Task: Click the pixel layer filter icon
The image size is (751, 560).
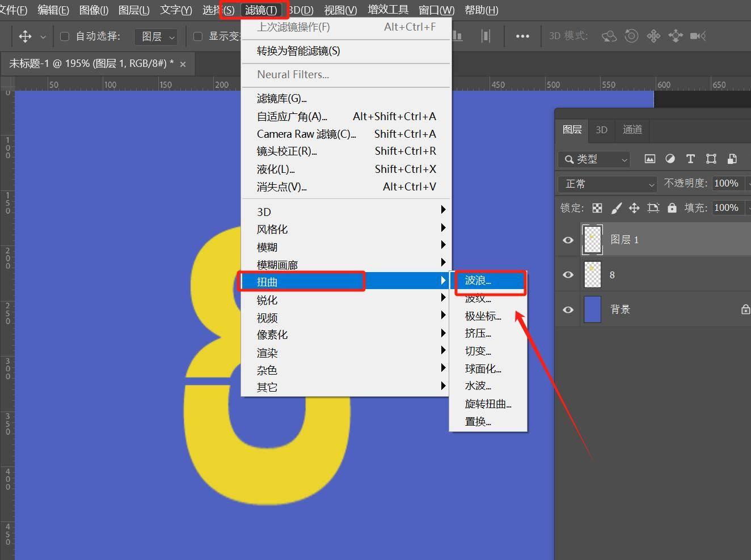Action: tap(650, 159)
